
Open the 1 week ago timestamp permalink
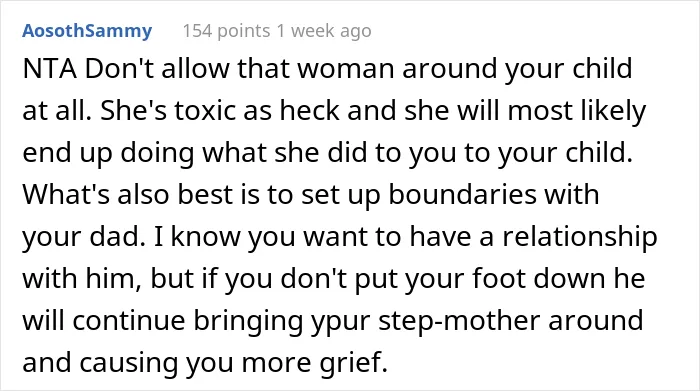324,31
